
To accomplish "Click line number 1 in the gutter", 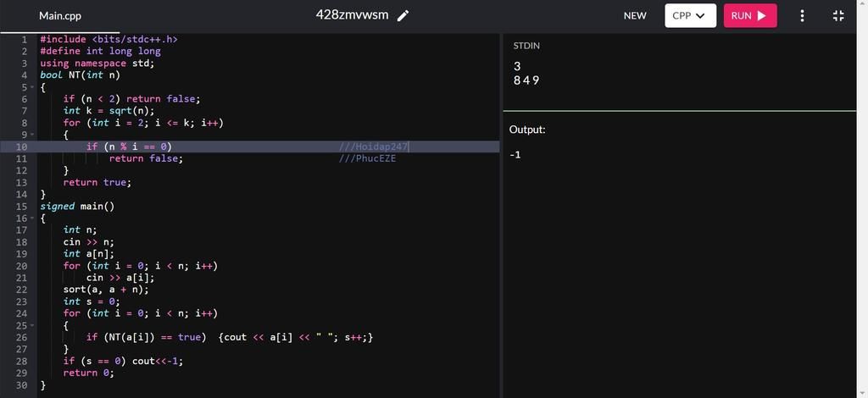I will [x=24, y=39].
